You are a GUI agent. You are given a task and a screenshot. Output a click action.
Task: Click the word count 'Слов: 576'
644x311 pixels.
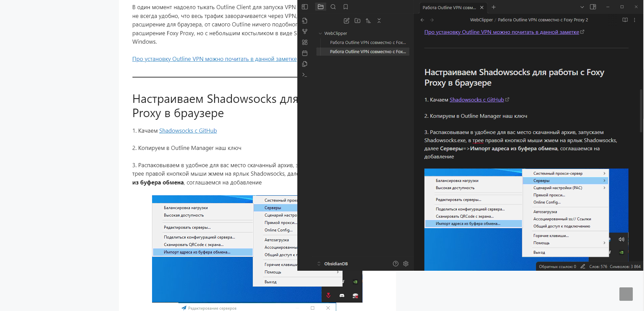tap(598, 267)
